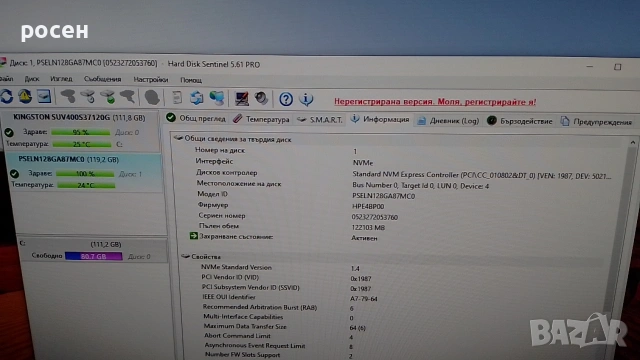Click the yellow warning globe toolbar icon
This screenshot has height=360, width=640.
click(25, 96)
